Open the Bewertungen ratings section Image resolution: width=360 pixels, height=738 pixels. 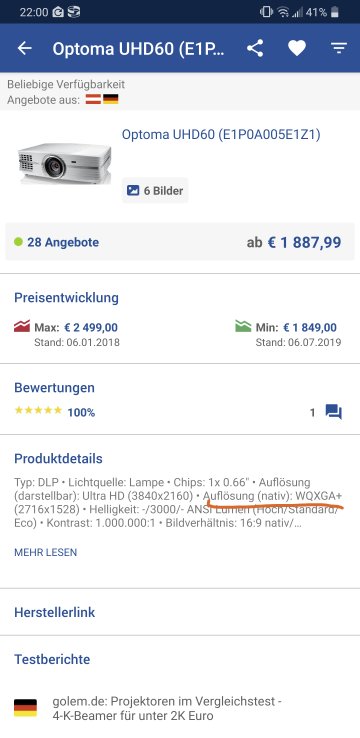(55, 388)
